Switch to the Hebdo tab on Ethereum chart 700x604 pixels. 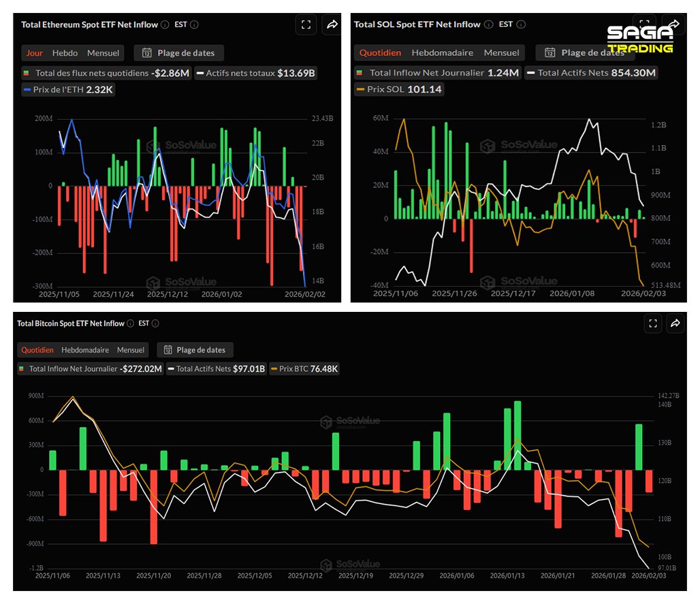65,52
